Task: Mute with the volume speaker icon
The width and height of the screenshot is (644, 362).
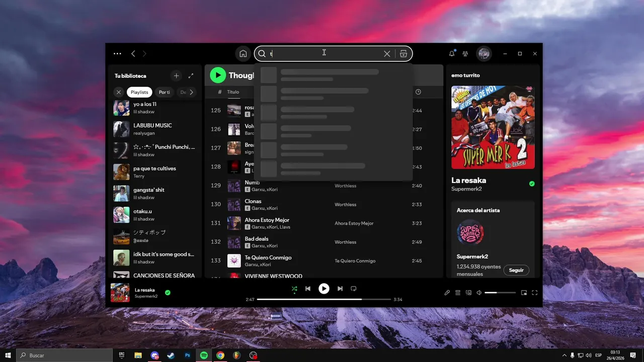Action: [479, 293]
